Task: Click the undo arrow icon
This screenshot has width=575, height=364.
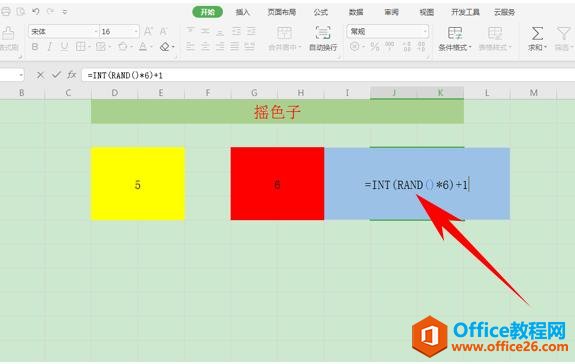Action: coord(36,12)
